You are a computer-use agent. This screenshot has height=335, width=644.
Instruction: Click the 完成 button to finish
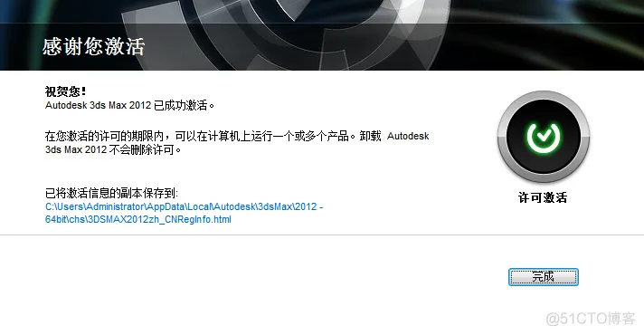pyautogui.click(x=543, y=277)
